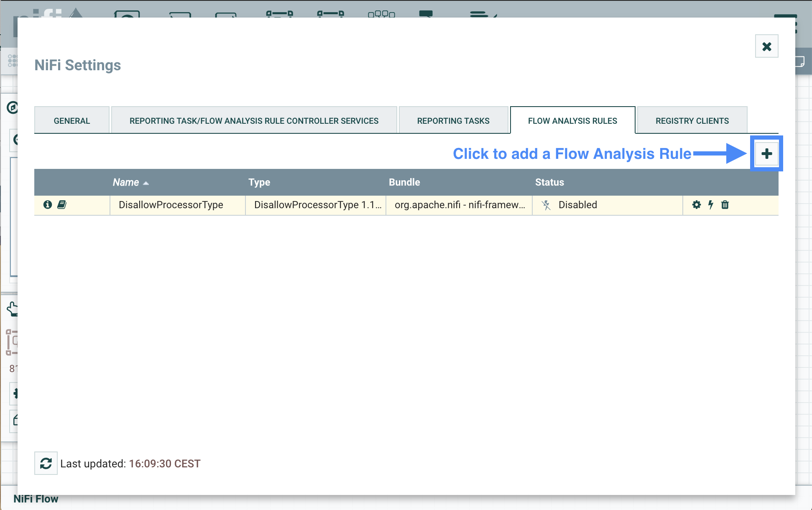
Task: Close the NiFi Settings dialog
Action: point(766,46)
